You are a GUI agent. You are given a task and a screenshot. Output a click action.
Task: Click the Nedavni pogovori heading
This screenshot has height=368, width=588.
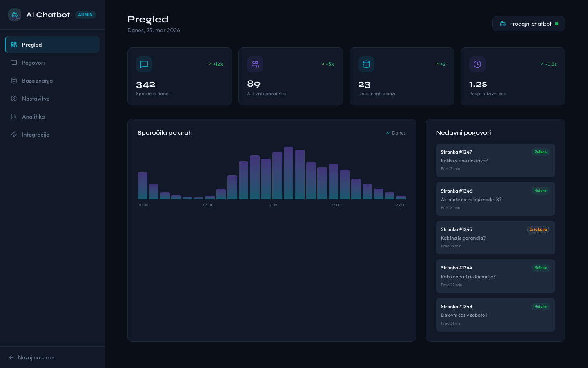[463, 133]
